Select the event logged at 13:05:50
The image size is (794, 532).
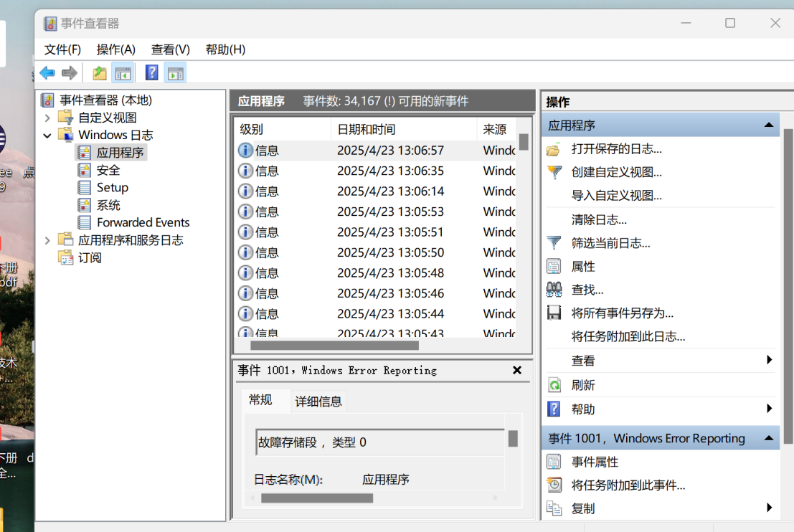[376, 252]
